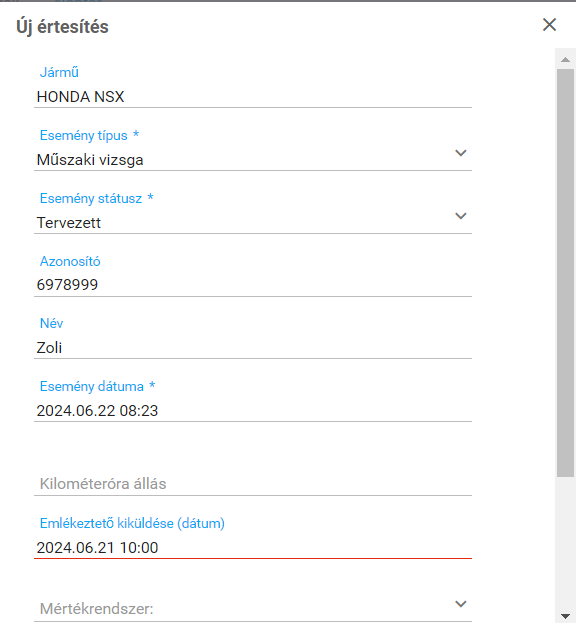This screenshot has height=623, width=576.
Task: Click the Jármű field with HONDA NSX
Action: [253, 97]
